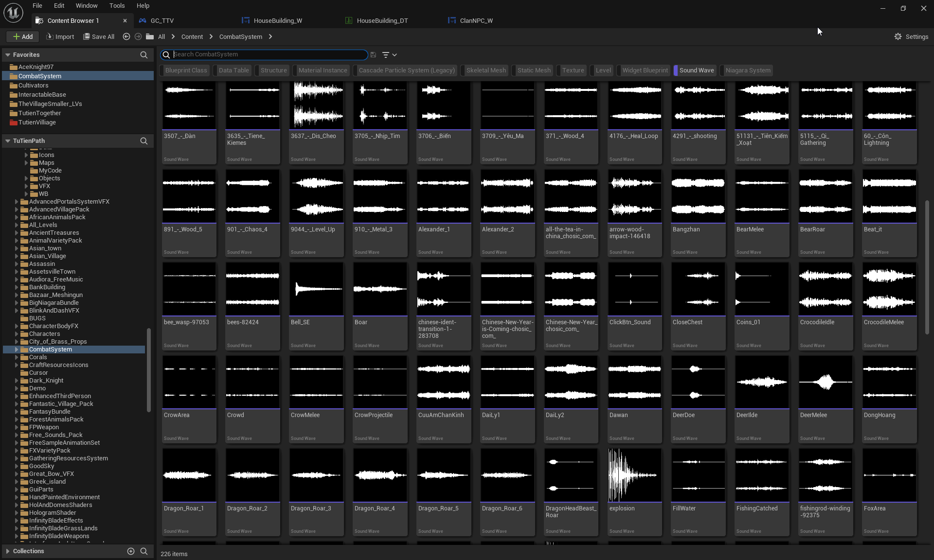Viewport: 934px width, 560px height.
Task: Toggle the Blueprint Class filter
Action: (186, 70)
